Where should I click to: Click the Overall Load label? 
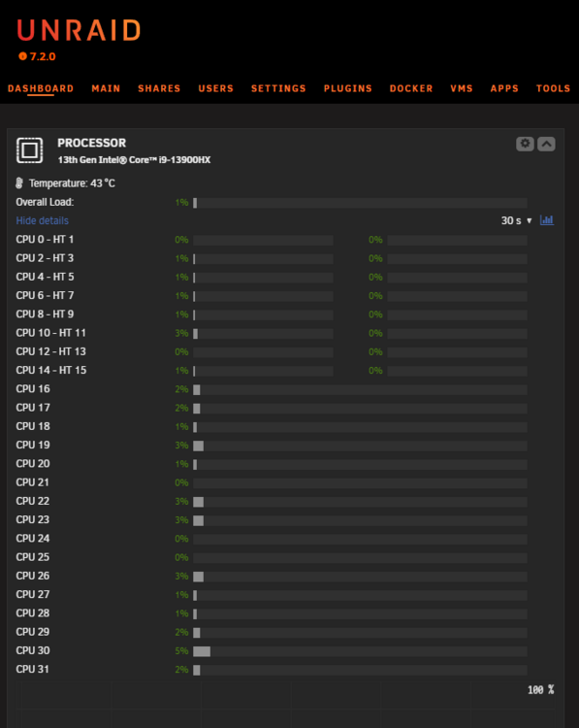pos(45,202)
